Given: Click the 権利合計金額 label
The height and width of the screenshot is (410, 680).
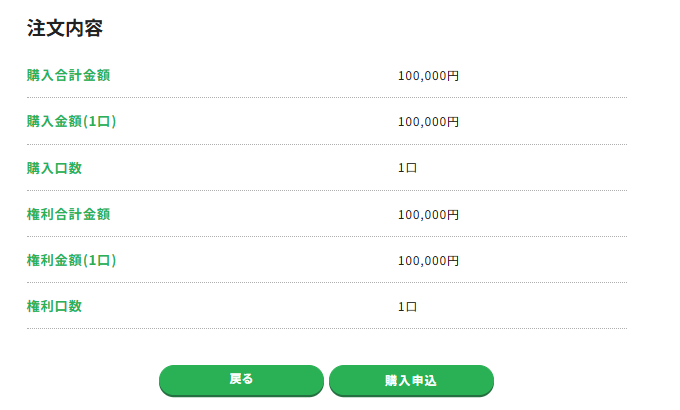Looking at the screenshot, I should pyautogui.click(x=68, y=214).
